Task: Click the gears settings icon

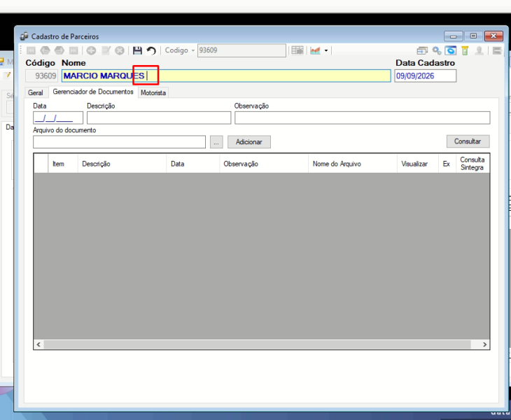Action: [x=437, y=50]
